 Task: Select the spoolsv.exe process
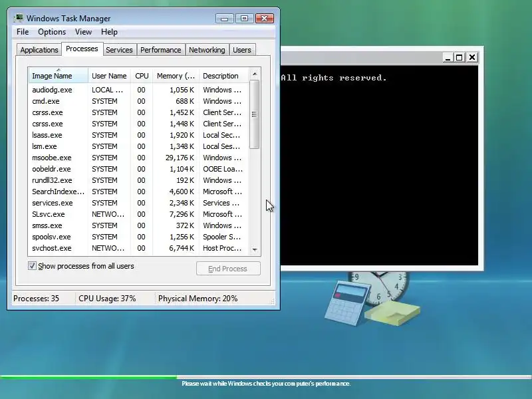pyautogui.click(x=139, y=237)
